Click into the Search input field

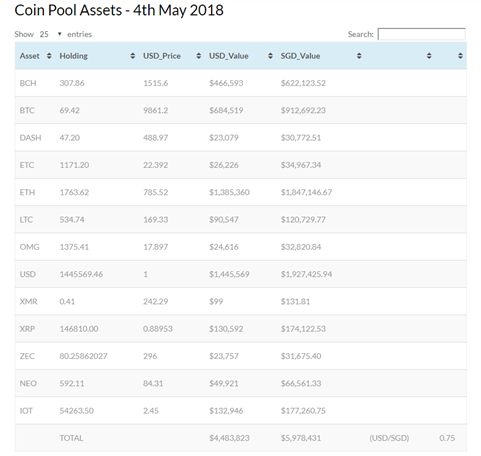click(x=422, y=34)
